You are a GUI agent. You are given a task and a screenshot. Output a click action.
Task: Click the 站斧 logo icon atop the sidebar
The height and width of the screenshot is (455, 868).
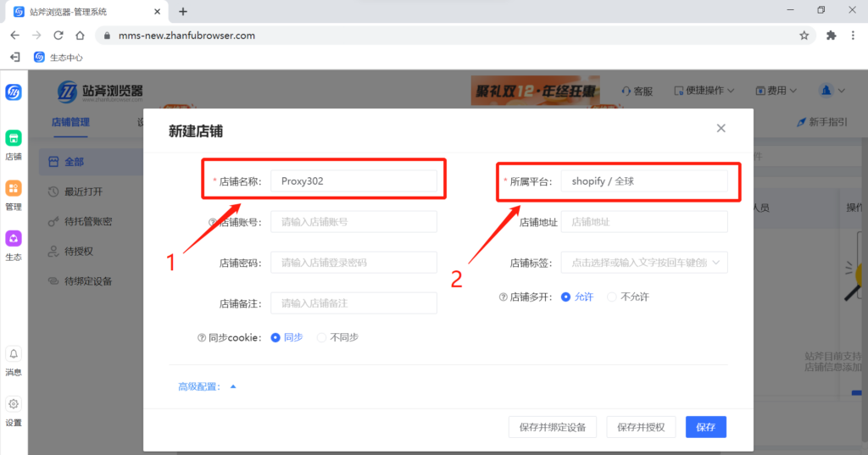14,92
